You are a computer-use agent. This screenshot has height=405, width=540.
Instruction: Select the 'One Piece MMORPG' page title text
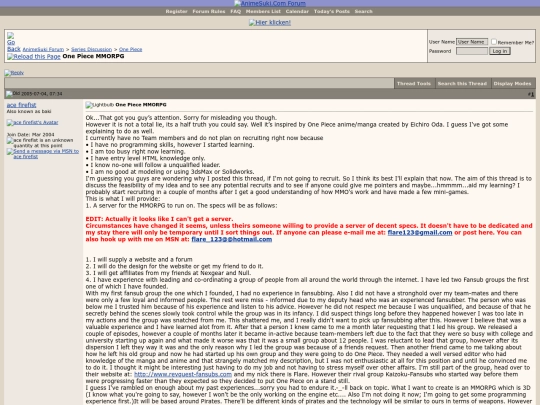(x=93, y=56)
